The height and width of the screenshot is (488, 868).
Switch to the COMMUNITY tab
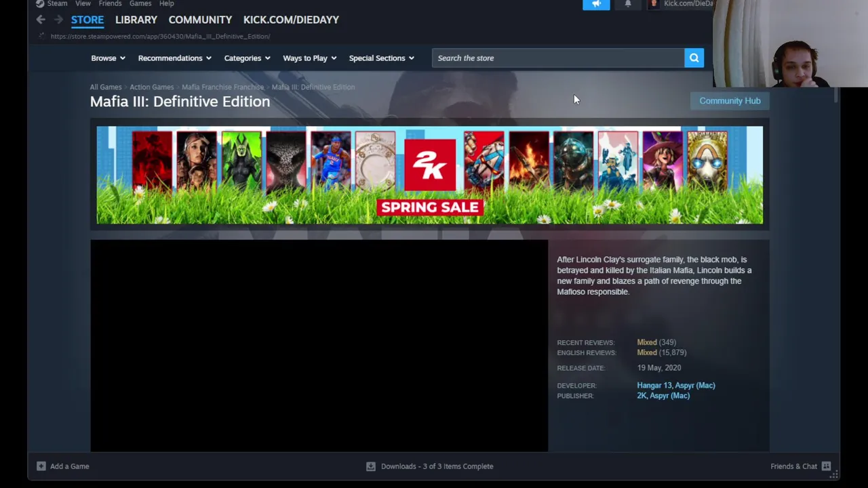[x=200, y=20]
